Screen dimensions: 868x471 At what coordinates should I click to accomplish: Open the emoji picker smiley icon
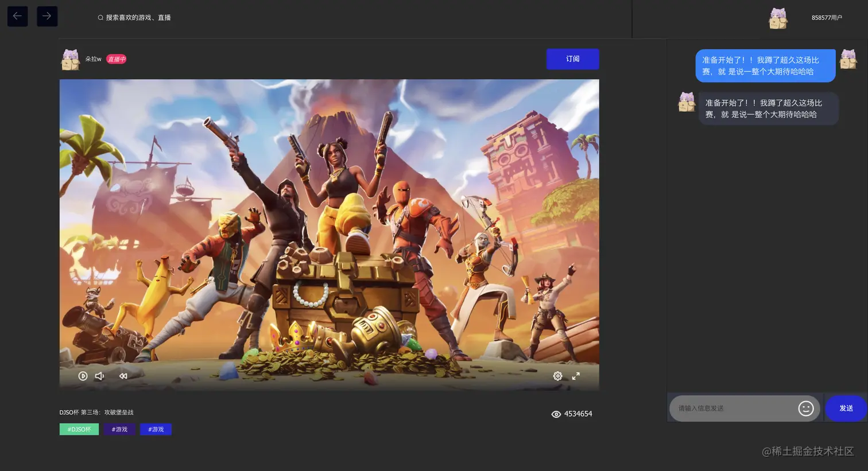pos(806,408)
